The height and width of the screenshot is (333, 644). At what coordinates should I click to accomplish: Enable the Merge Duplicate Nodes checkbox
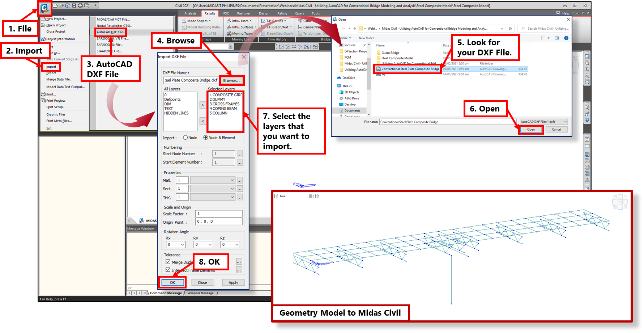coord(168,261)
